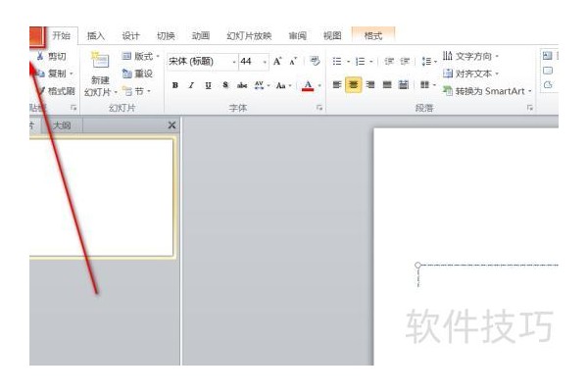Open the orange File menu button
The image size is (588, 392).
(37, 36)
